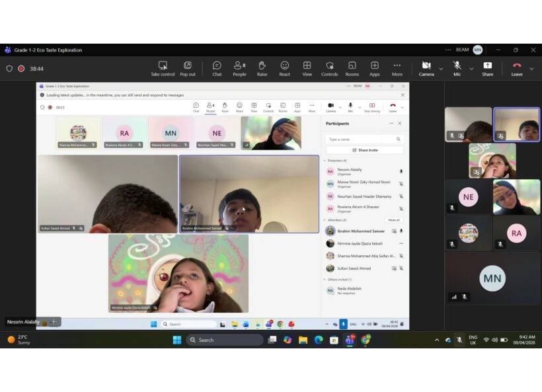Expand the chevron next to the Leave button
This screenshot has width=542, height=392.
531,68
